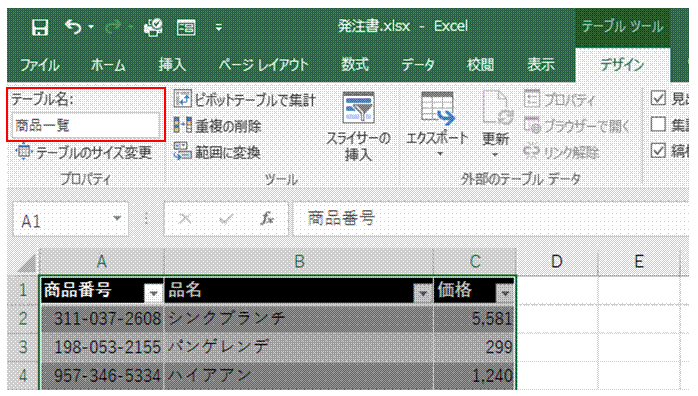
Task: Click cell 198-053-2155
Action: point(102,347)
